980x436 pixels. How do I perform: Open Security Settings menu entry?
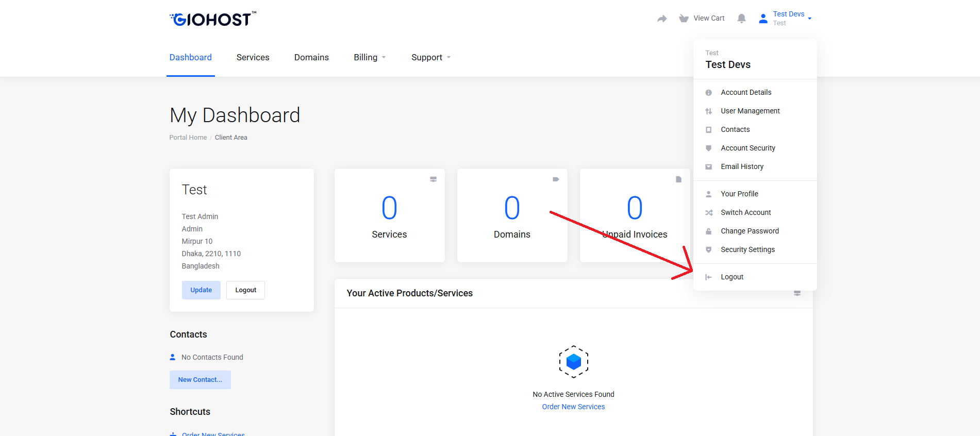pos(755,250)
